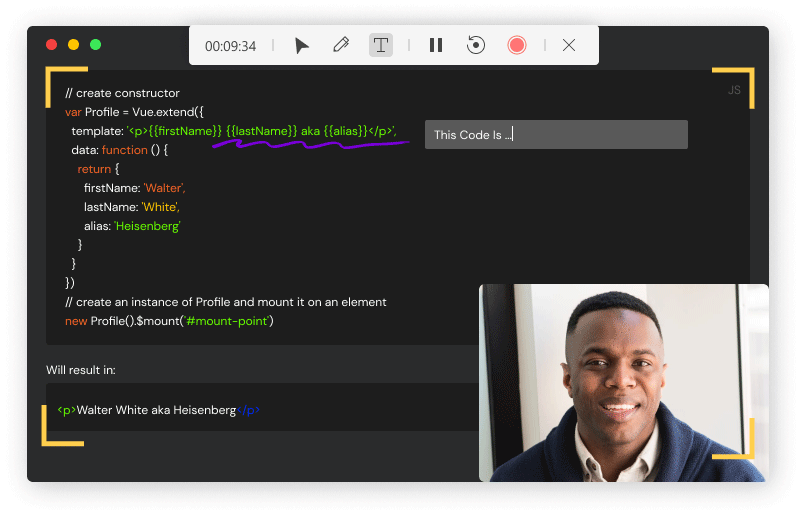The width and height of the screenshot is (802, 516).
Task: Restart the recording with reset icon
Action: point(476,45)
